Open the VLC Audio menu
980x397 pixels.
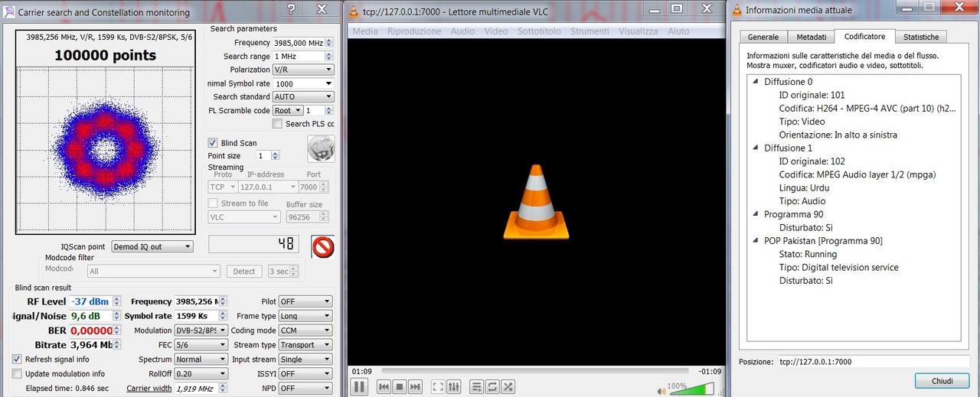(x=462, y=31)
